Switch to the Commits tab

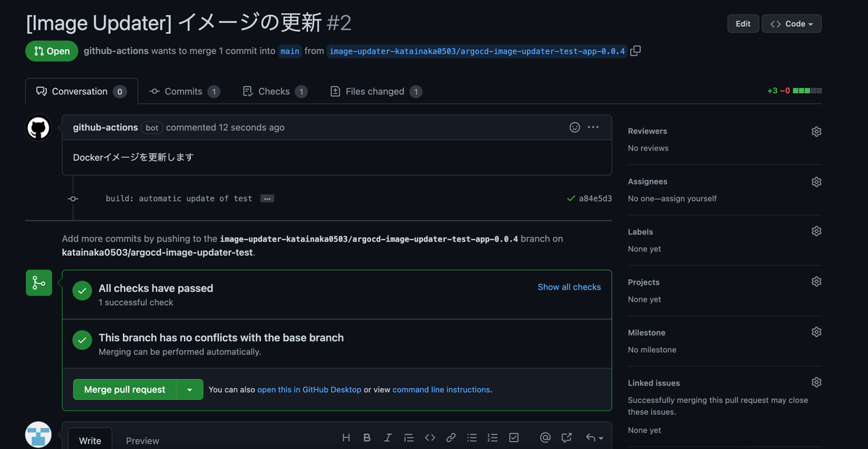coord(184,91)
